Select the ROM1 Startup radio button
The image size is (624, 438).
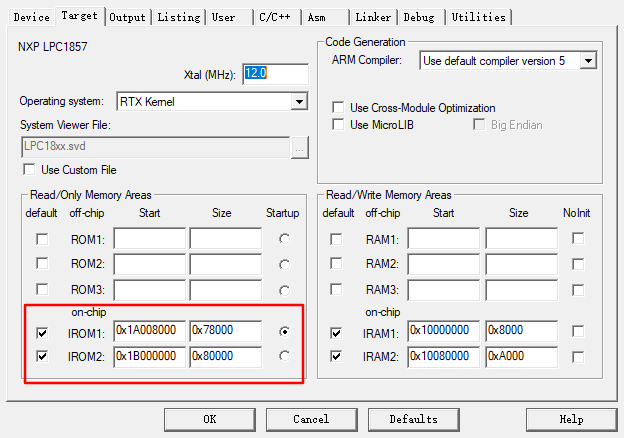tap(284, 239)
